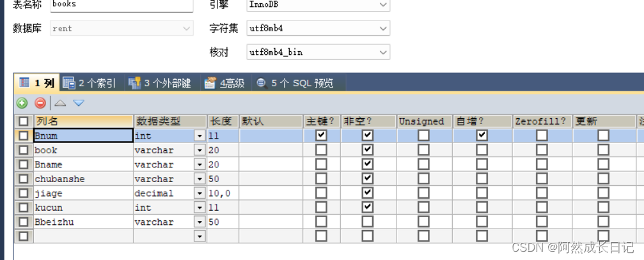
Task: Uncheck not-null for book column
Action: pyautogui.click(x=368, y=149)
